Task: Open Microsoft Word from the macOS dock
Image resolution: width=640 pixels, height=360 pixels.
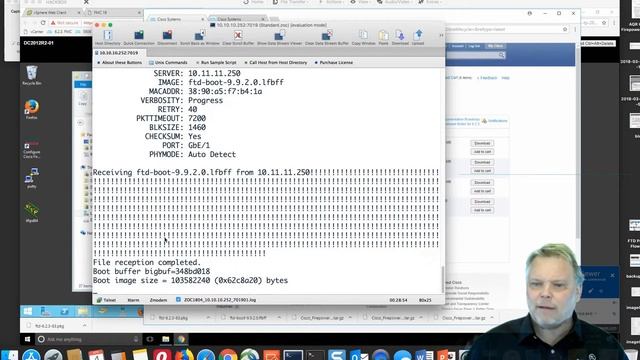Action: coord(424,355)
